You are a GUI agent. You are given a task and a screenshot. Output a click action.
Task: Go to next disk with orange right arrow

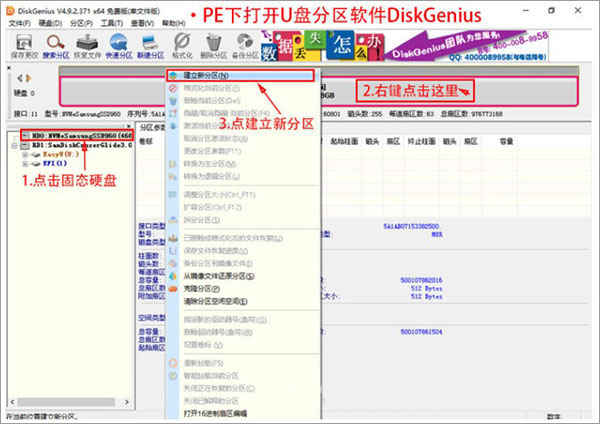[x=29, y=78]
